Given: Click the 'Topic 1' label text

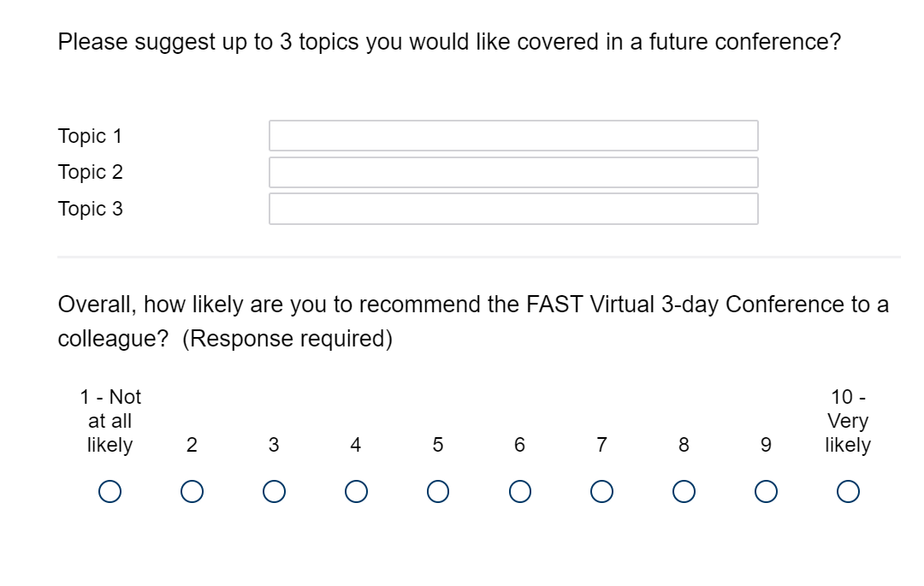Looking at the screenshot, I should click(x=90, y=136).
